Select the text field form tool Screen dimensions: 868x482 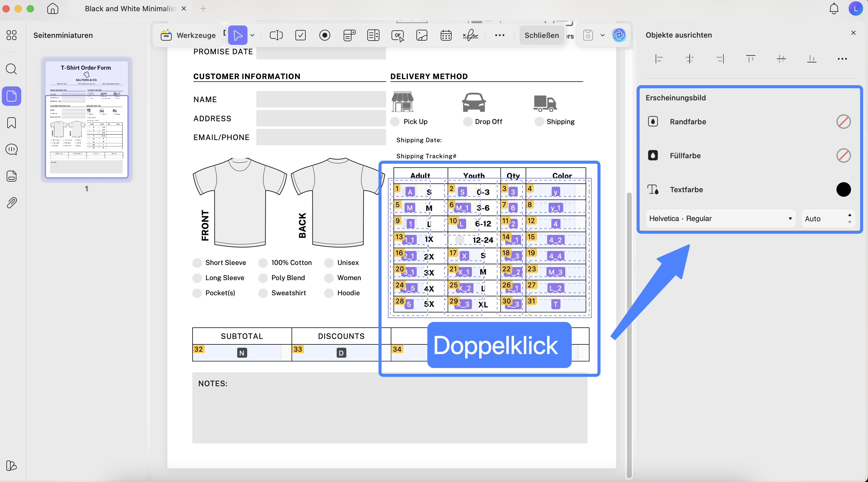[276, 35]
